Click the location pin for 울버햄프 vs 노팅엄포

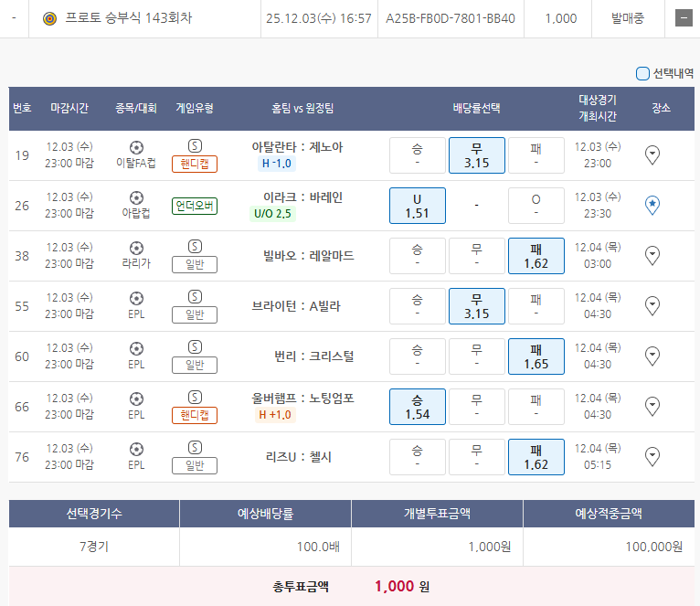pyautogui.click(x=652, y=406)
